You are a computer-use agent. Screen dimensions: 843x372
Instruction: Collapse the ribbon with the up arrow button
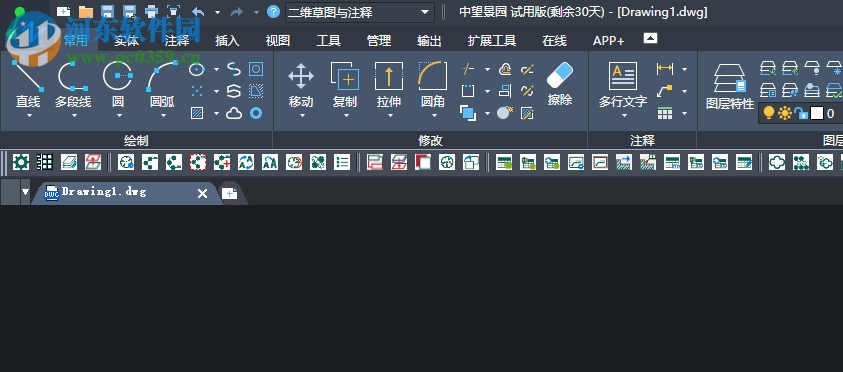point(651,38)
